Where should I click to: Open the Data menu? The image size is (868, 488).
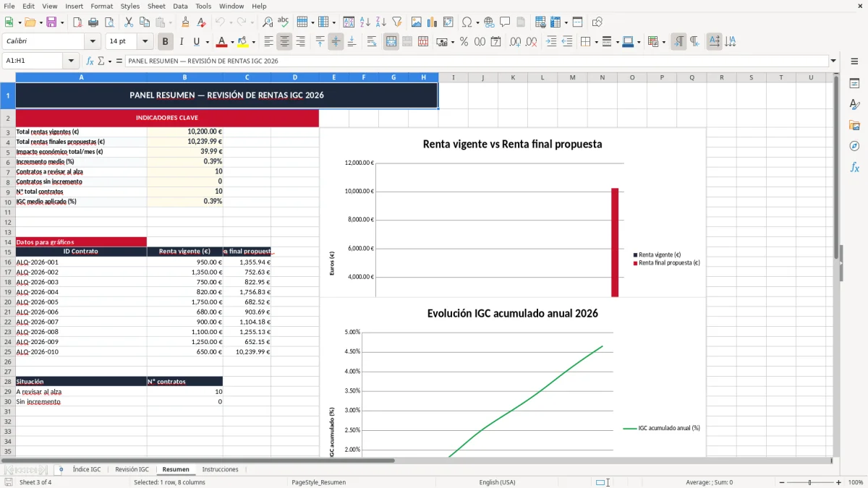point(180,6)
